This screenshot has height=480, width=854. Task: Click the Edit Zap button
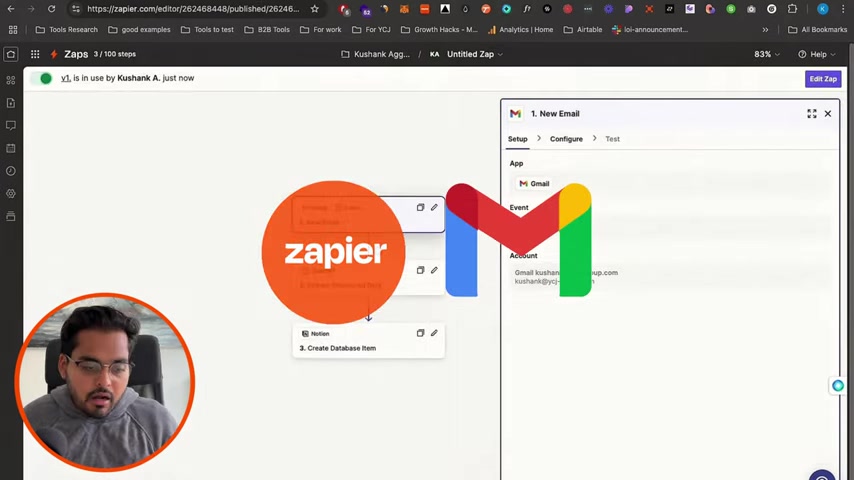pos(823,79)
